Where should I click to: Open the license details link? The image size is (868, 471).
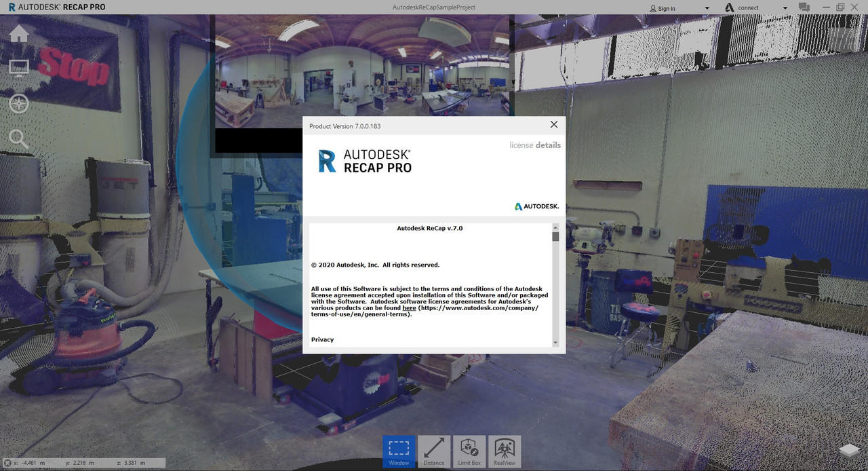[535, 145]
